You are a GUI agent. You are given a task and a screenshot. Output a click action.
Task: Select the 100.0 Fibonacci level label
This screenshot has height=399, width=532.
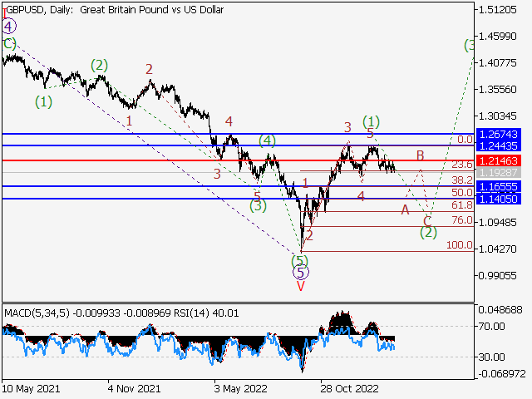pyautogui.click(x=460, y=245)
